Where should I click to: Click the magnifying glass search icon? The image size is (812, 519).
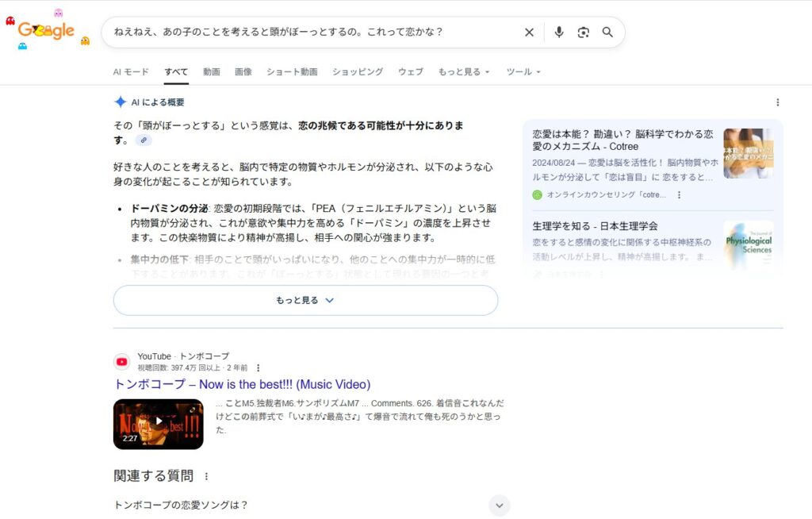(x=607, y=33)
